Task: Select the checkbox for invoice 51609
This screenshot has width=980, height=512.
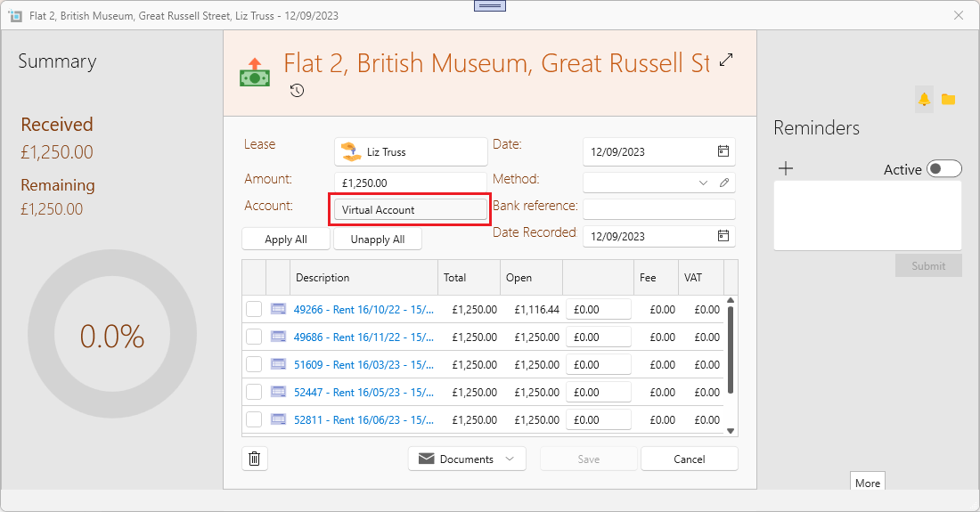Action: pyautogui.click(x=254, y=364)
